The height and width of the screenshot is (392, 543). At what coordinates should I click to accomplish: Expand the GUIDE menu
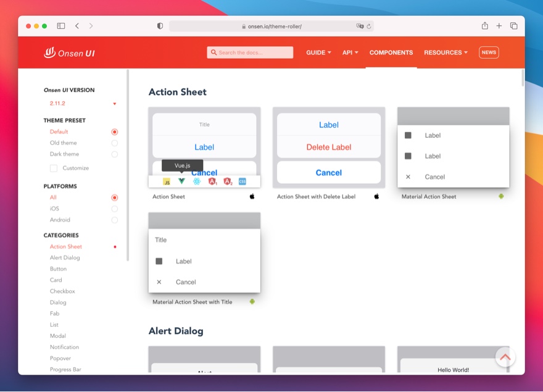[318, 52]
